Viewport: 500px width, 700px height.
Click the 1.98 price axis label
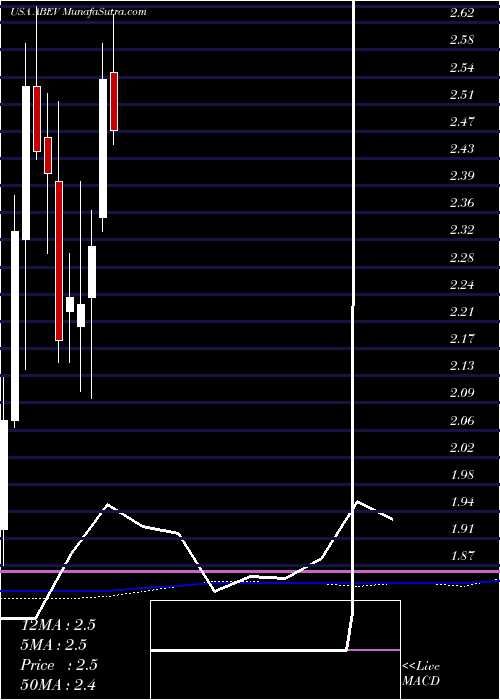coord(462,474)
